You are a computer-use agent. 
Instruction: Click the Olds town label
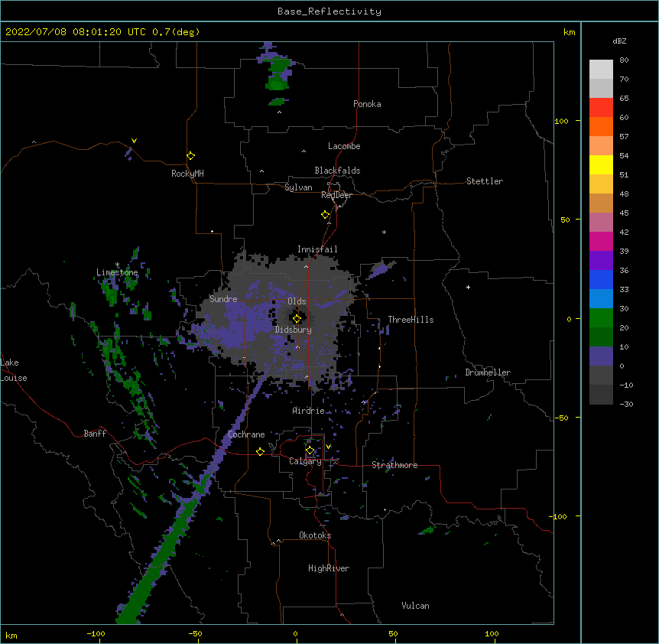(x=297, y=301)
